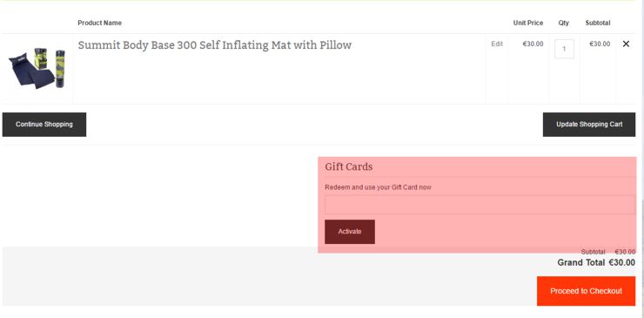
Task: Focus the Qty field showing 1
Action: click(564, 49)
